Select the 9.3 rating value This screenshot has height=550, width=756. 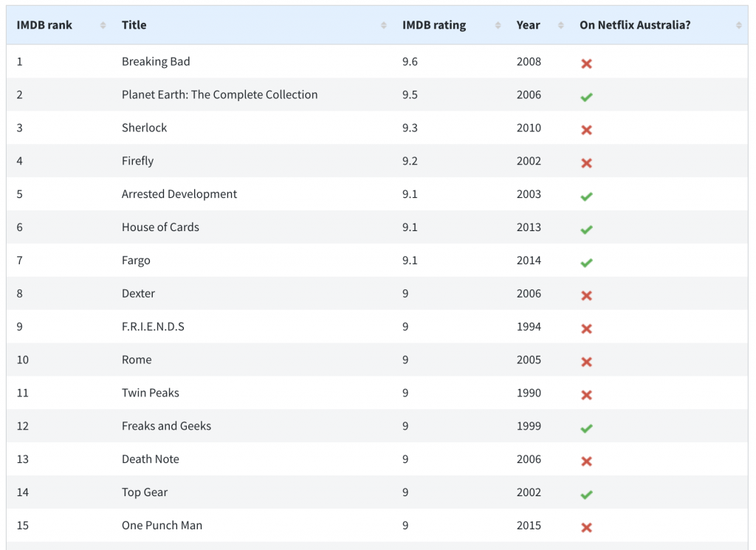[410, 128]
